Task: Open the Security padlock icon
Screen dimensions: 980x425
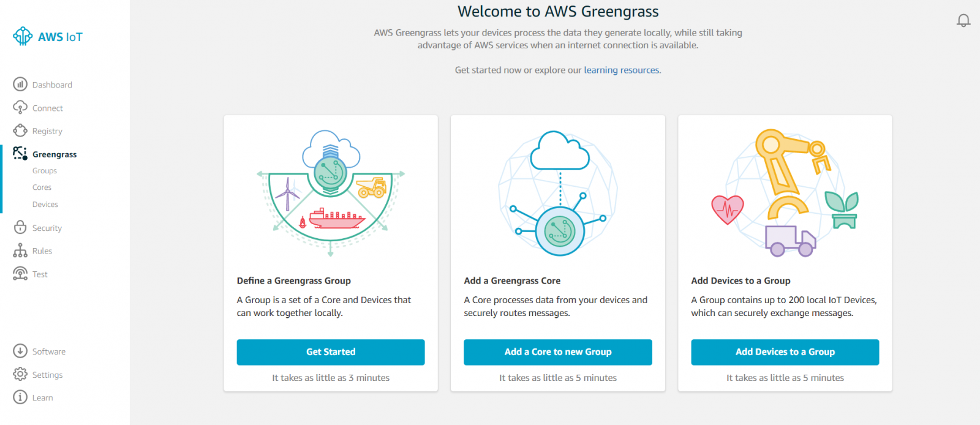Action: tap(20, 227)
